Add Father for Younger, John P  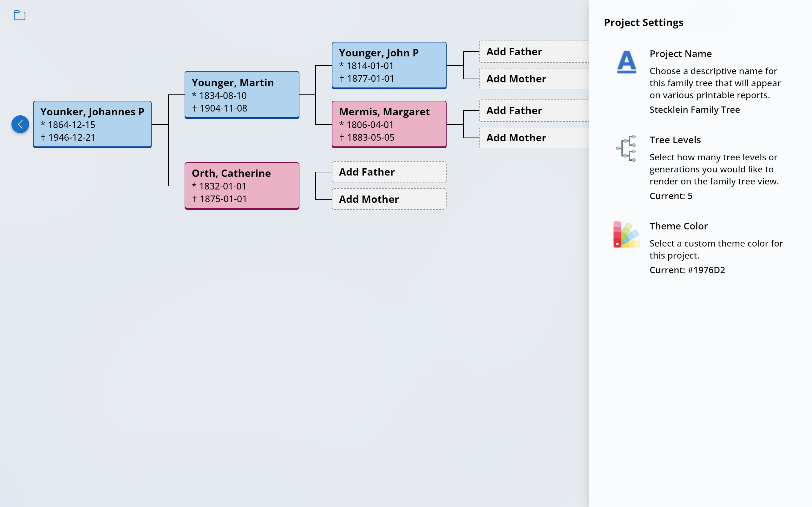pos(534,52)
